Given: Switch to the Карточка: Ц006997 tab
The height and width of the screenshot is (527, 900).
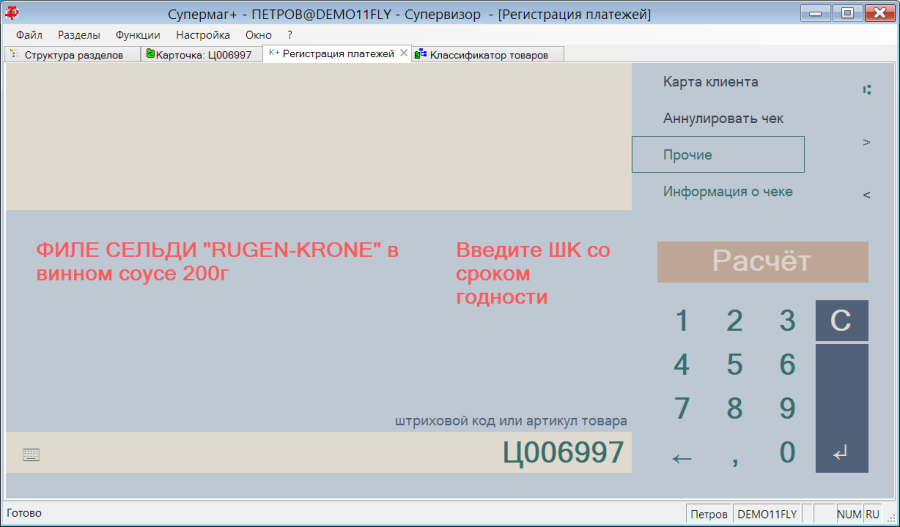Looking at the screenshot, I should [201, 55].
